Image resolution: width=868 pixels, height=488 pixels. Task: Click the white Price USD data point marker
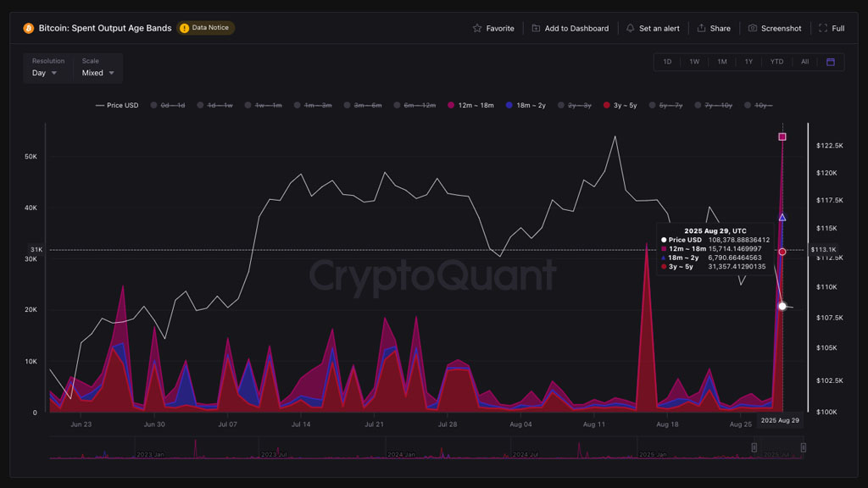point(782,306)
